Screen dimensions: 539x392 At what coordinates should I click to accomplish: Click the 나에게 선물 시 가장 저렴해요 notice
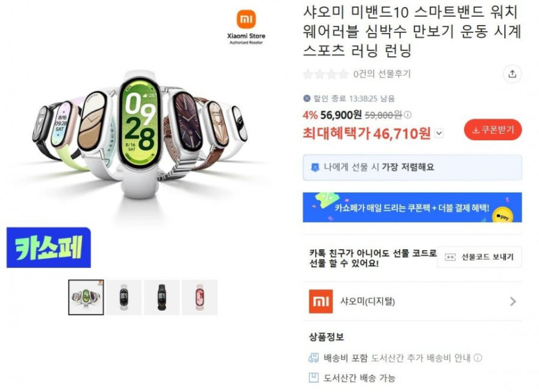pos(412,167)
